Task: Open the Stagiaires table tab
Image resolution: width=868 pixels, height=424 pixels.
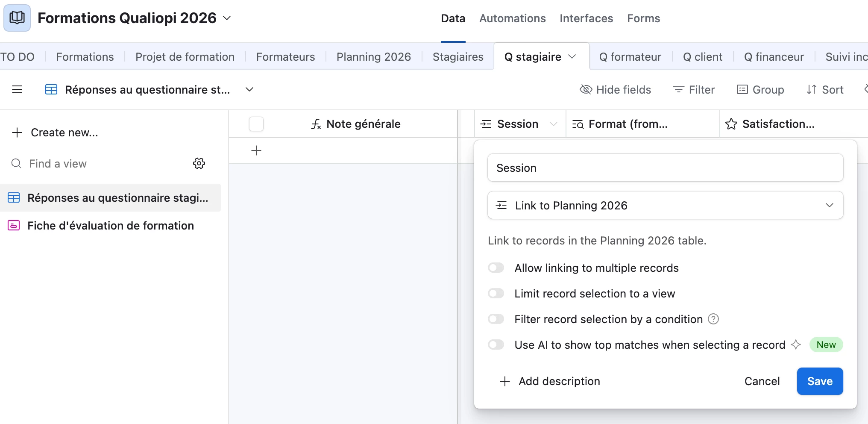Action: [x=458, y=57]
